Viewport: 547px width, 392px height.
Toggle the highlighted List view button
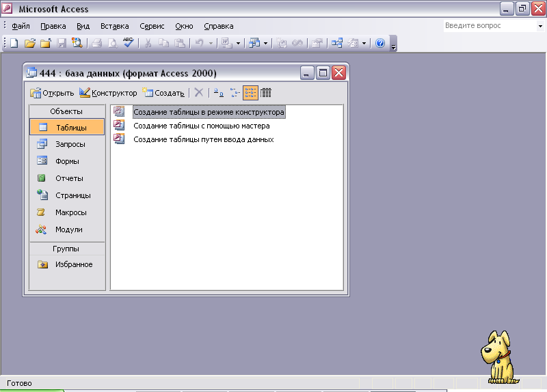[250, 93]
